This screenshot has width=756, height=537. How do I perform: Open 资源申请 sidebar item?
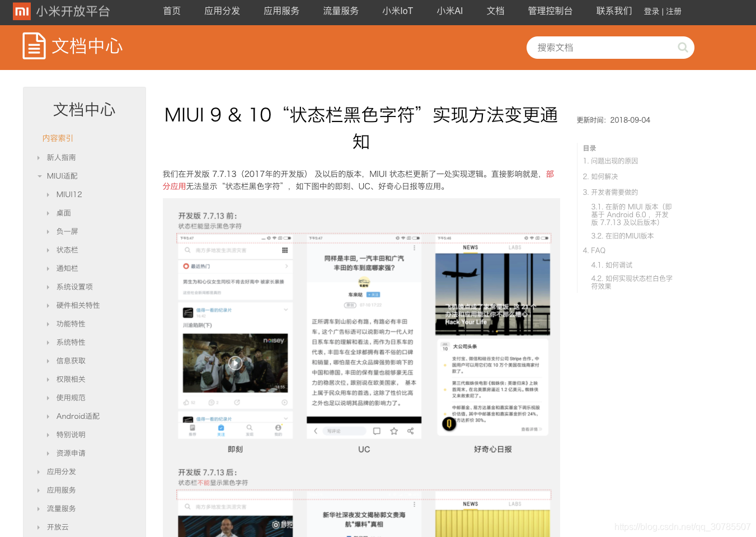pyautogui.click(x=71, y=453)
